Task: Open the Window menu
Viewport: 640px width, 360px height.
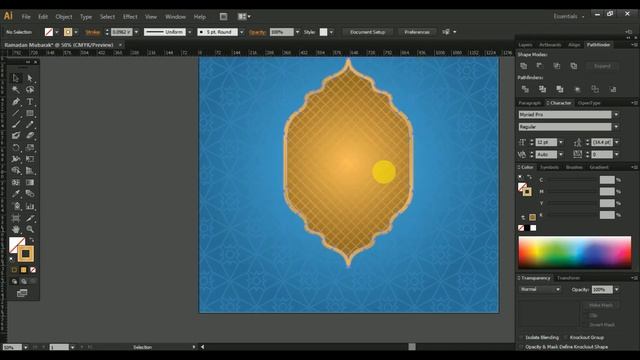Action: coord(176,17)
